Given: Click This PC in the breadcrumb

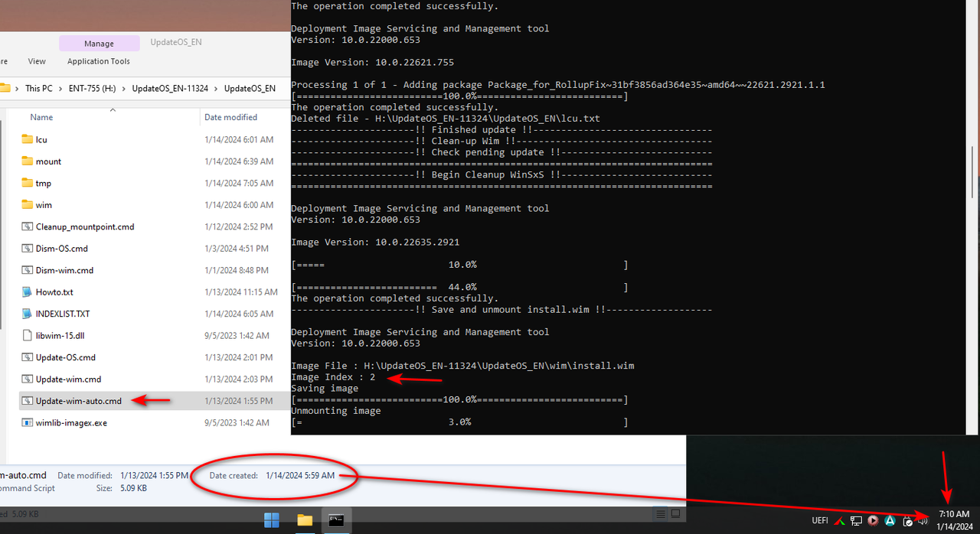Looking at the screenshot, I should 39,89.
